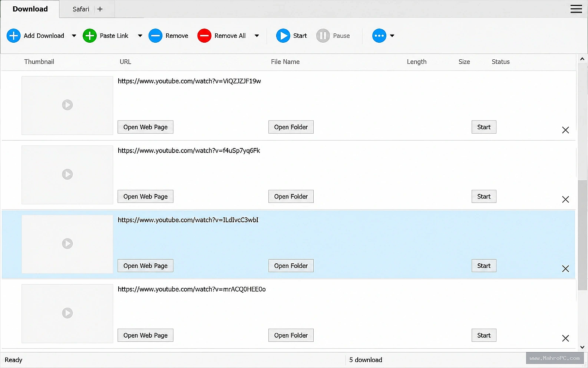Switch to the Safari tab
Image resolution: width=588 pixels, height=368 pixels.
point(81,9)
